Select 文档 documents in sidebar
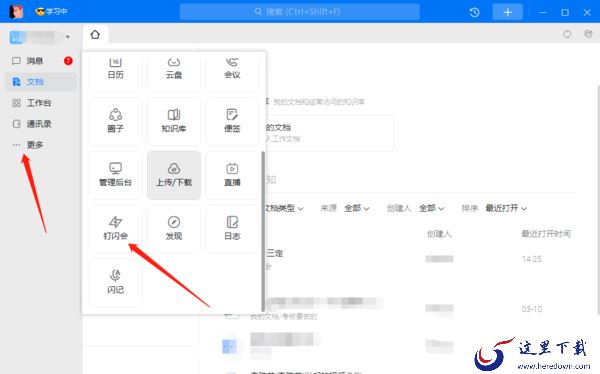The height and width of the screenshot is (374, 600). 41,82
